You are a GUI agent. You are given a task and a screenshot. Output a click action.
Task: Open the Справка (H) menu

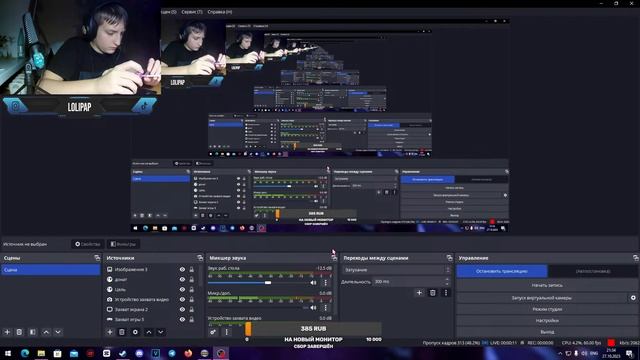(x=220, y=12)
